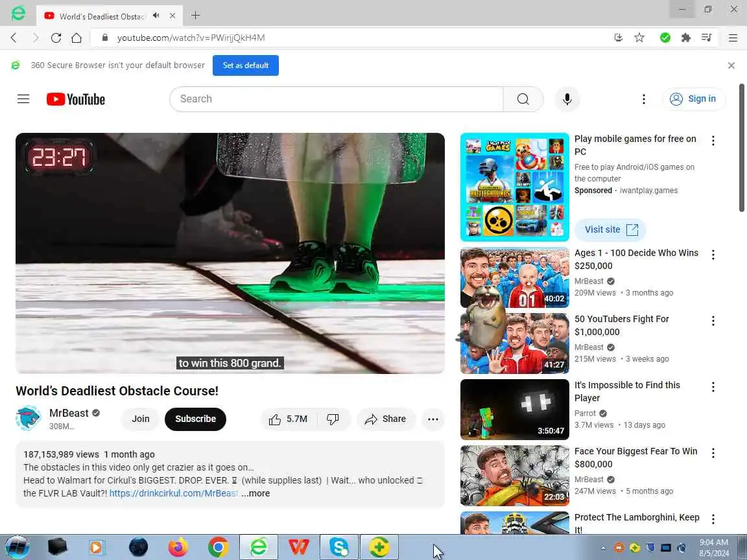Viewport: 747px width, 560px height.
Task: Open the Windows Start menu
Action: pyautogui.click(x=18, y=547)
